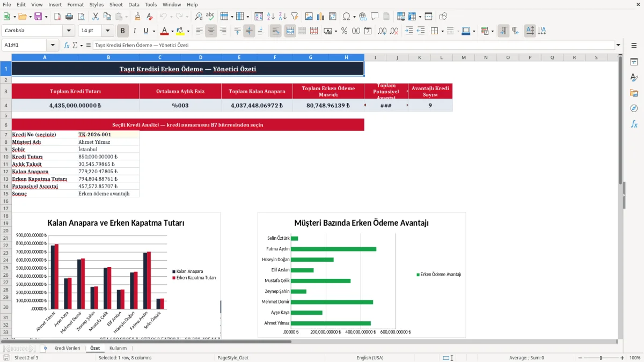The image size is (644, 362).
Task: Toggle Bold formatting
Action: [123, 31]
